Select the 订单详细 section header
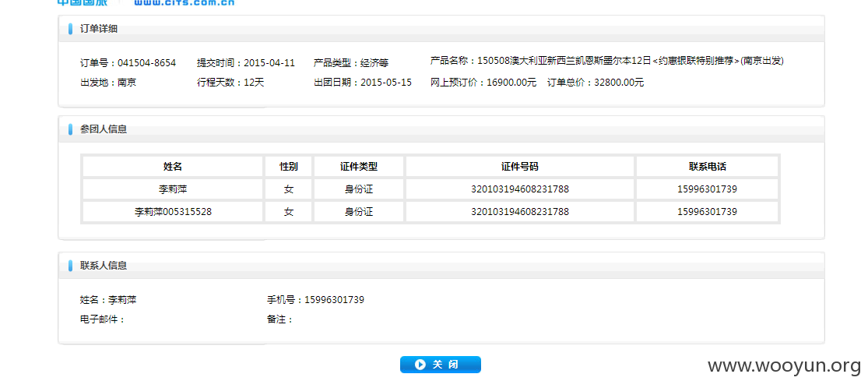Image resolution: width=868 pixels, height=388 pixels. pos(99,29)
